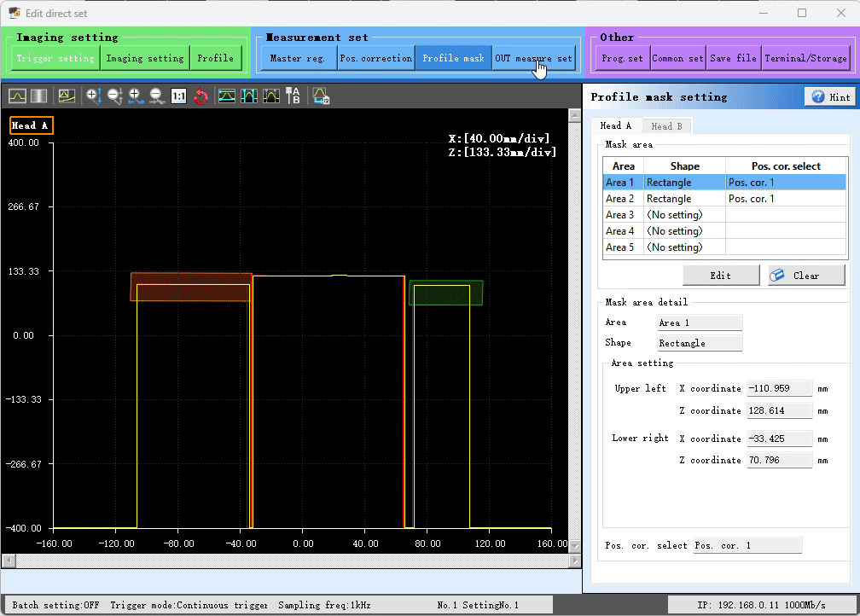This screenshot has width=860, height=616.
Task: Click horizontal zoom-out magnifier icon
Action: point(157,96)
